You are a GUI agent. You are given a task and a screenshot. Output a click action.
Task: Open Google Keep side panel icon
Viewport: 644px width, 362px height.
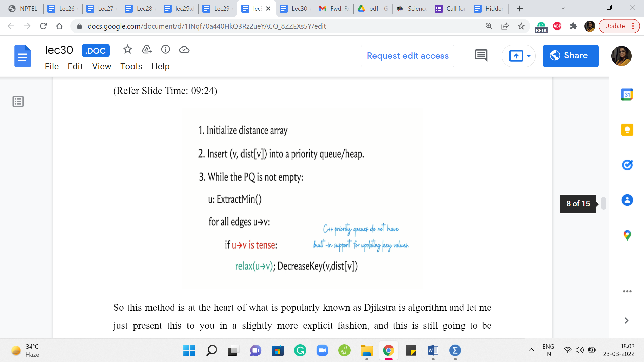(627, 130)
